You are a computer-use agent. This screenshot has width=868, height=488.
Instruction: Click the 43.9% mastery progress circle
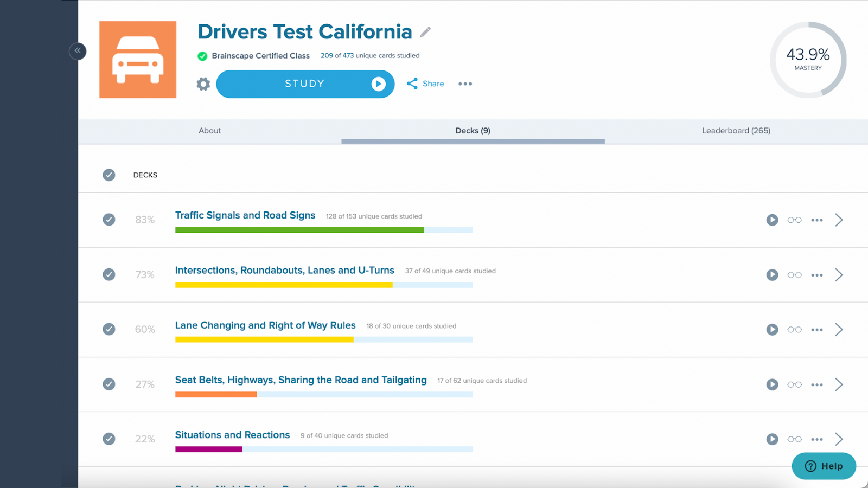click(x=808, y=60)
